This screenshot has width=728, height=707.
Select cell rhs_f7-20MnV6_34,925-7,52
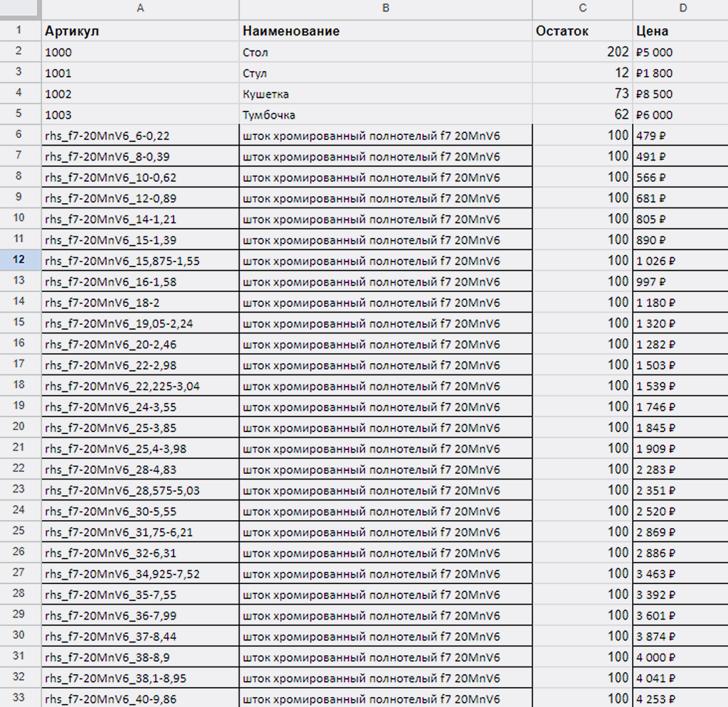[140, 573]
